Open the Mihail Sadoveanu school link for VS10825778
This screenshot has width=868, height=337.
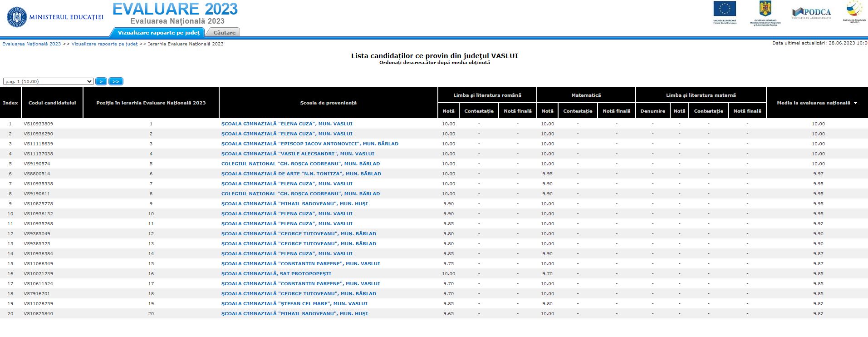point(294,203)
